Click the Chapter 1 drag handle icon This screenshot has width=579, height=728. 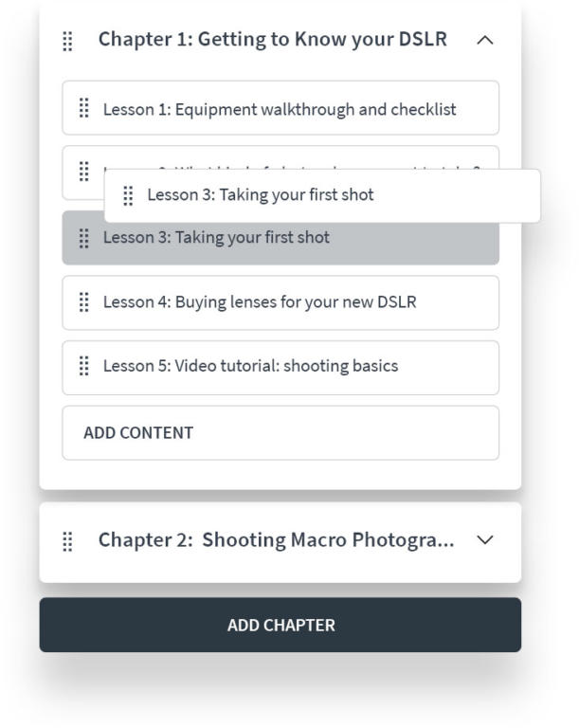point(67,41)
